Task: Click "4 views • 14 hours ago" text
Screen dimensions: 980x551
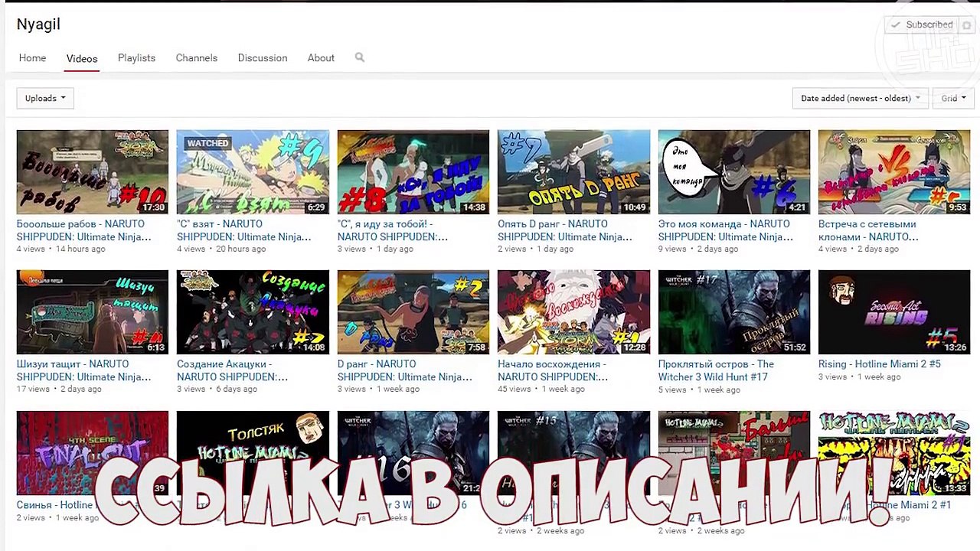Action: (x=61, y=249)
